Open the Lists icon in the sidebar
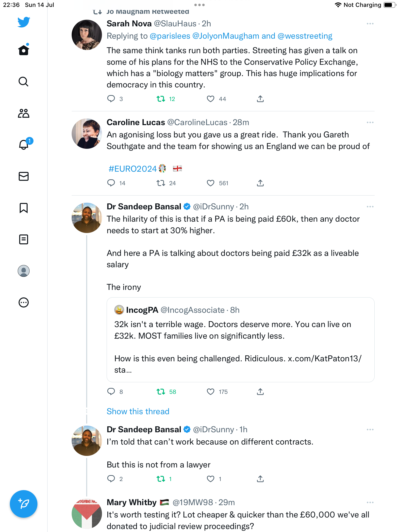The width and height of the screenshot is (399, 532). [24, 239]
